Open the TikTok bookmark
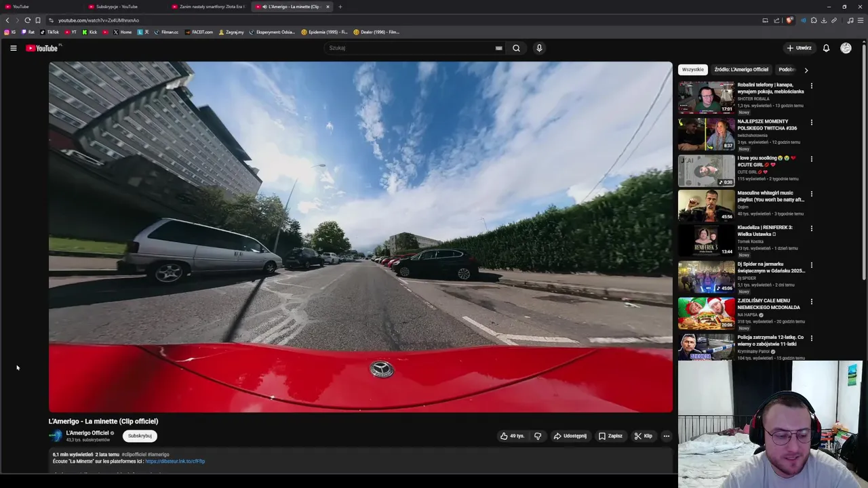Image resolution: width=868 pixels, height=488 pixels. point(50,32)
